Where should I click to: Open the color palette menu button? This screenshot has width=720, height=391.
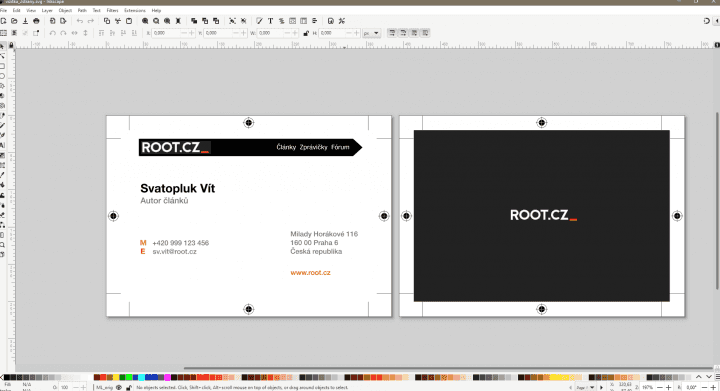tap(717, 377)
